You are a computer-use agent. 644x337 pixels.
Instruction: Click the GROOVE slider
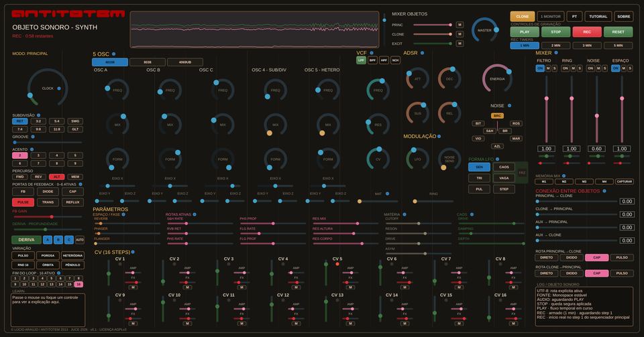coord(48,142)
